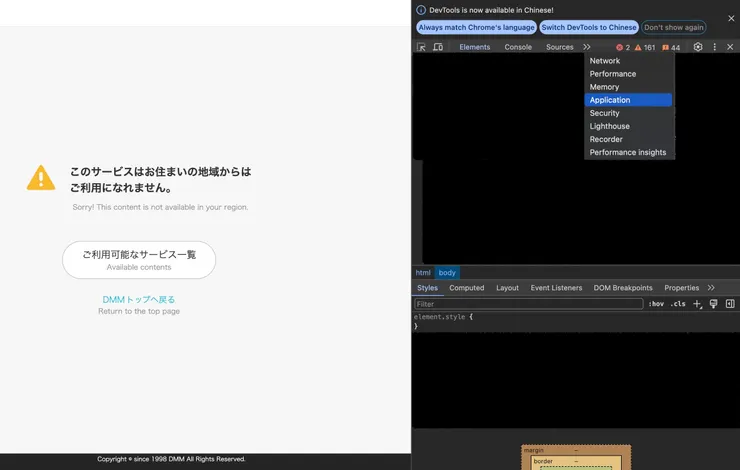
Task: Click Always match Chrome's language button
Action: point(476,27)
